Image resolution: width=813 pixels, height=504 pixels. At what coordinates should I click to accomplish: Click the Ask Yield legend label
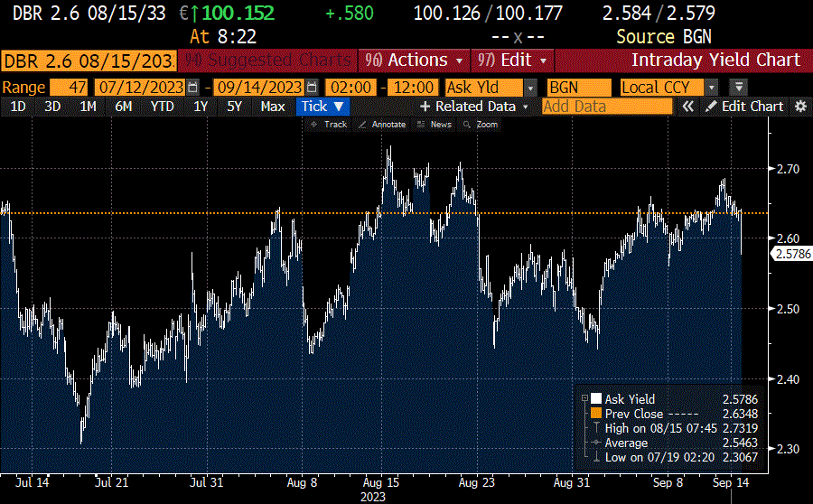click(630, 398)
